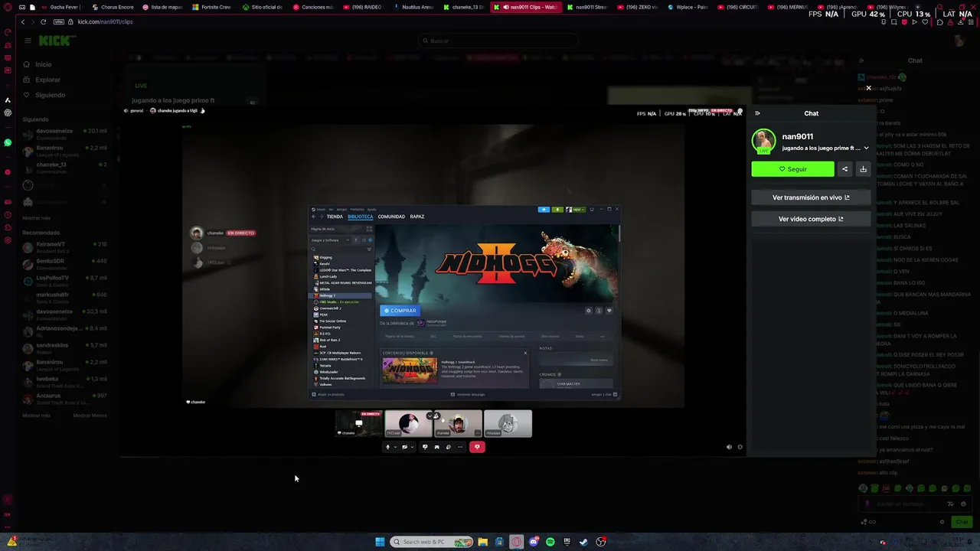The image size is (980, 551).
Task: Focus the Kick 'Buscar' search field
Action: coord(498,41)
